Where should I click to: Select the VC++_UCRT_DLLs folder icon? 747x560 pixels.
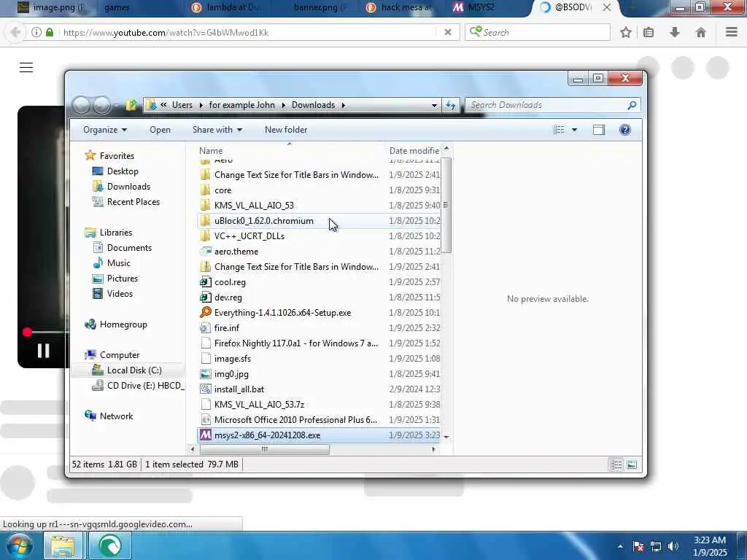tap(205, 236)
